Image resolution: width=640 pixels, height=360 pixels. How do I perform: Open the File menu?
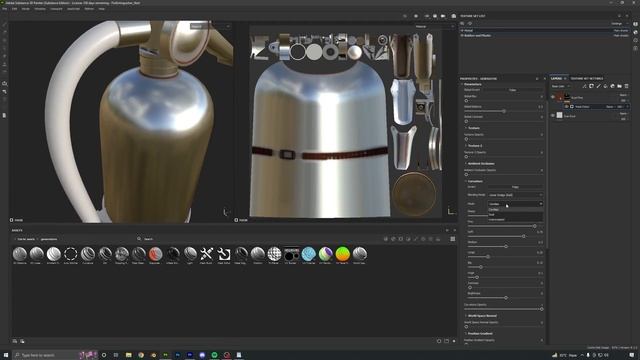(4, 9)
